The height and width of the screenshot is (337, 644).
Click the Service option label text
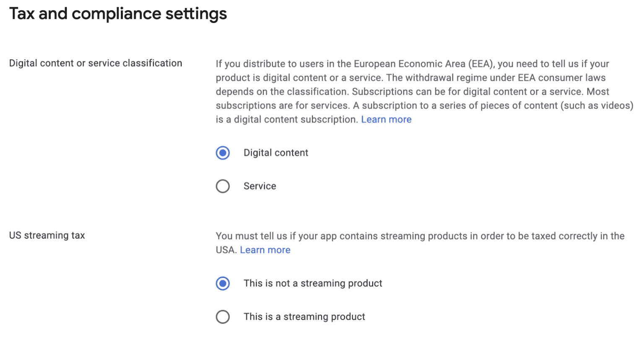(259, 186)
